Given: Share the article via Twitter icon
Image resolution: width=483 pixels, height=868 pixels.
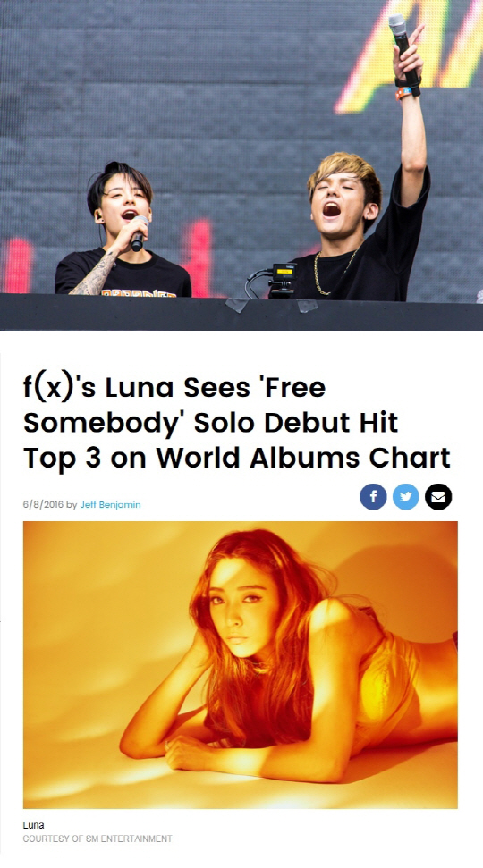Looking at the screenshot, I should coord(405,496).
